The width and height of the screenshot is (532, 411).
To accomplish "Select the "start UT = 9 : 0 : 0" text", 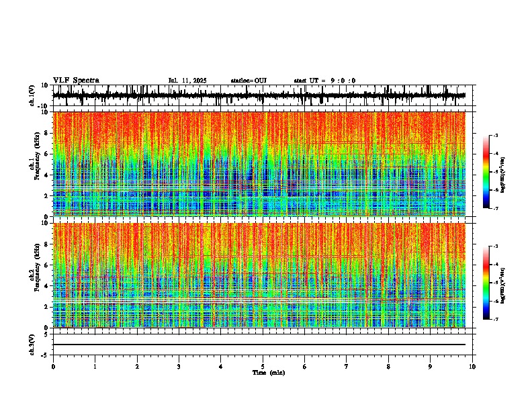I will tap(324, 81).
